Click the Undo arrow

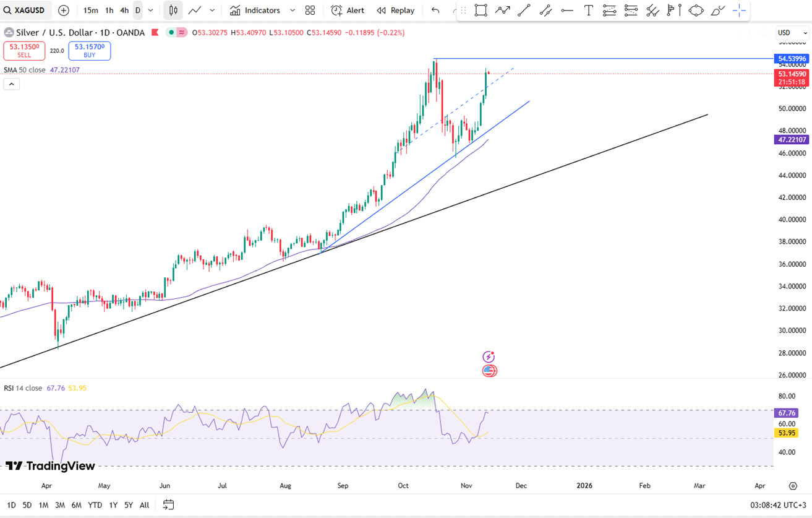(x=435, y=11)
